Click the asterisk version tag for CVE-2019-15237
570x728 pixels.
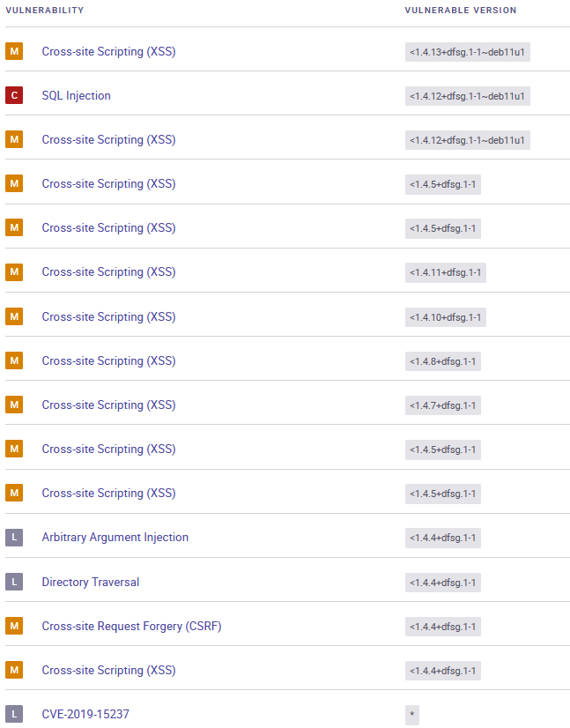tap(411, 715)
